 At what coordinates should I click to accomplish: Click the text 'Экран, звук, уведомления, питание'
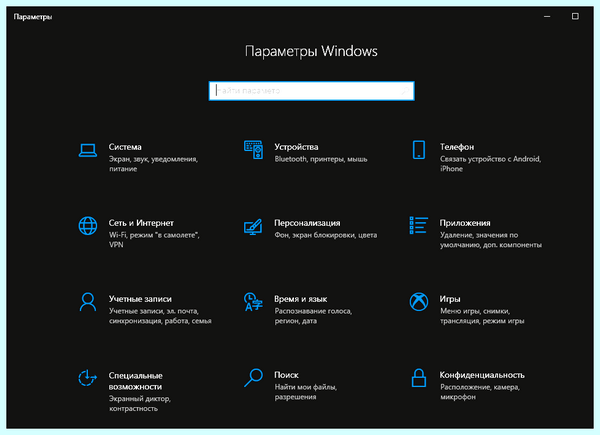(x=153, y=164)
